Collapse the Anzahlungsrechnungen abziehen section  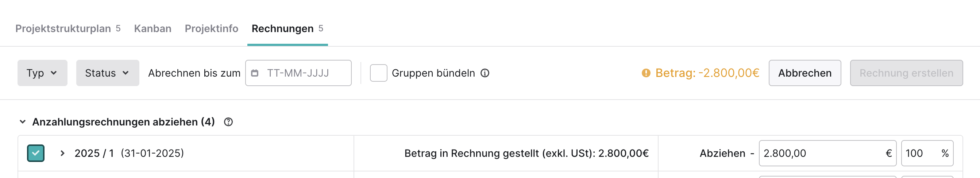23,122
